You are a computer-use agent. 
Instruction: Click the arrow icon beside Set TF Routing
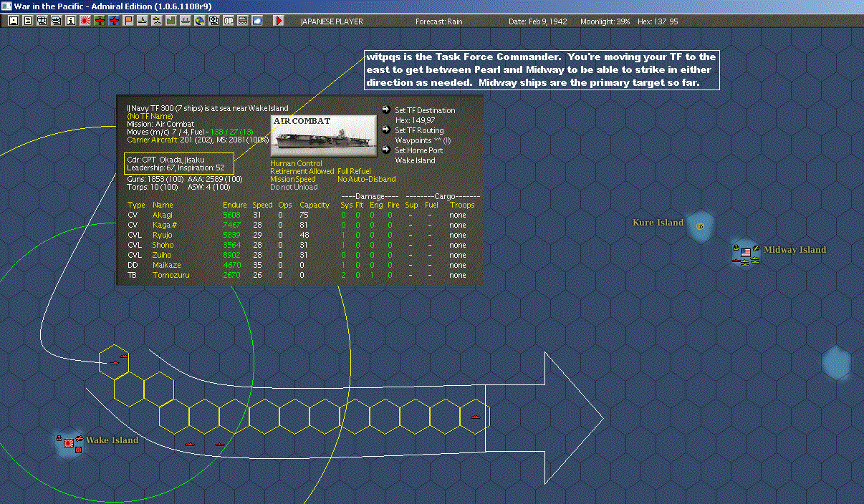pos(388,130)
